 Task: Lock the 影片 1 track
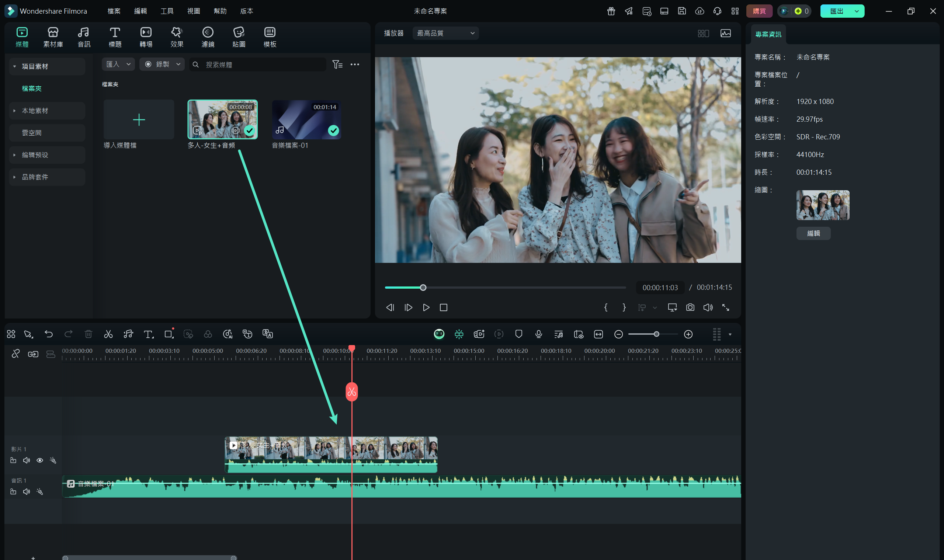(x=13, y=460)
